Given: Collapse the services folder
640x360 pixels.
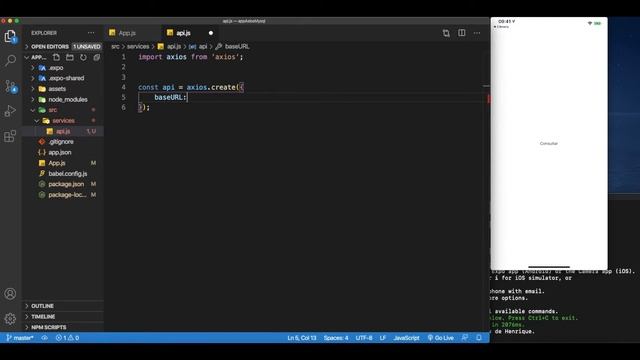Looking at the screenshot, I should (63, 120).
